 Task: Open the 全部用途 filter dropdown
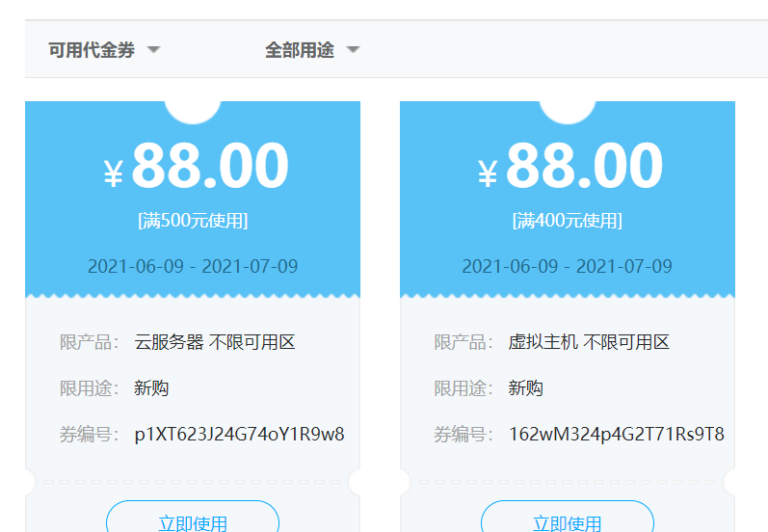click(x=312, y=50)
